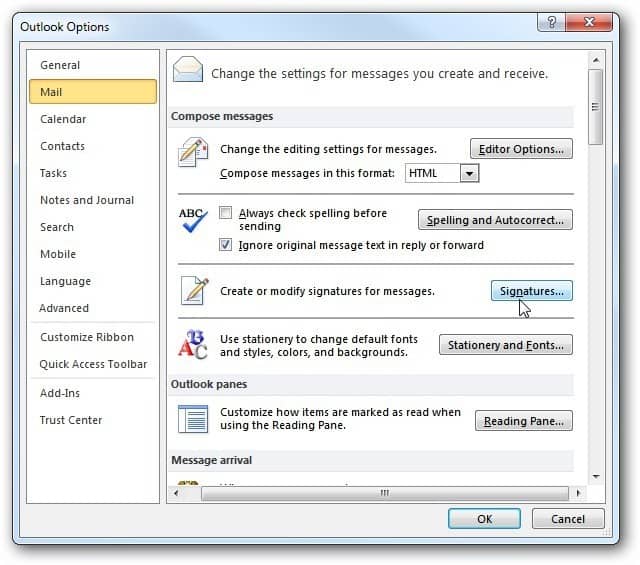Image resolution: width=640 pixels, height=565 pixels.
Task: Confirm with the OK button
Action: tap(484, 519)
